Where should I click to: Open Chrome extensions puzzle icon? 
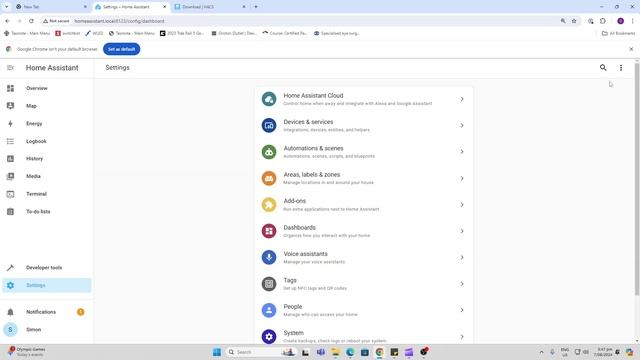[603, 21]
